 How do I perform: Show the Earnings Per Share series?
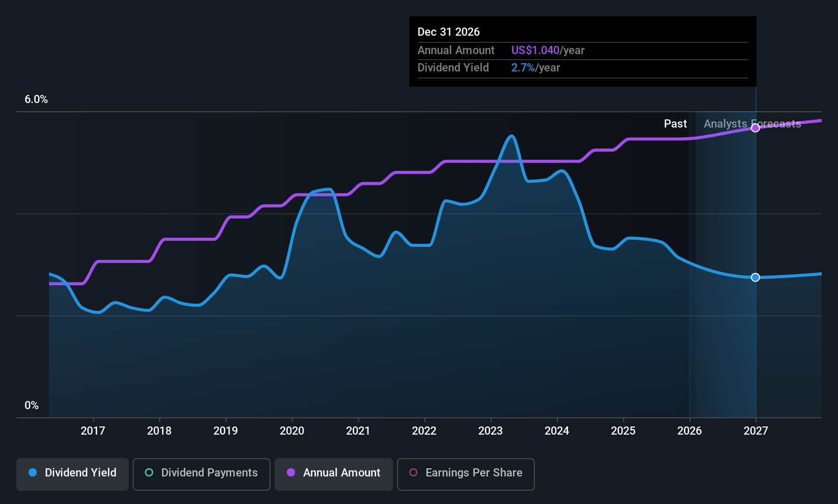[466, 474]
